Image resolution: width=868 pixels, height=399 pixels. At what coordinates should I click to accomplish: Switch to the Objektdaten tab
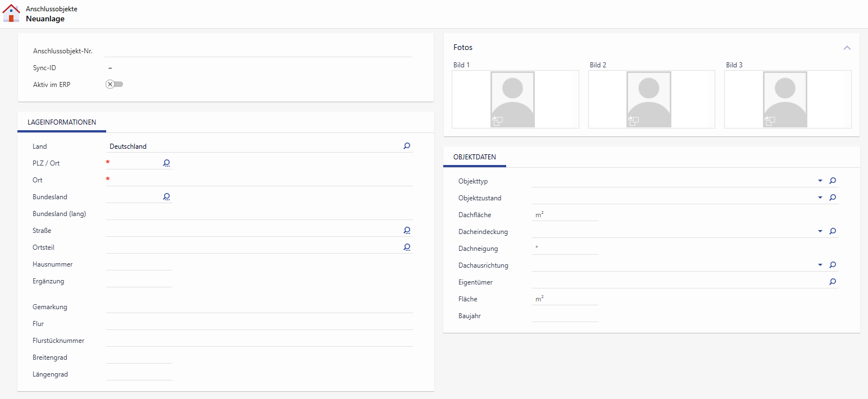[x=474, y=157]
